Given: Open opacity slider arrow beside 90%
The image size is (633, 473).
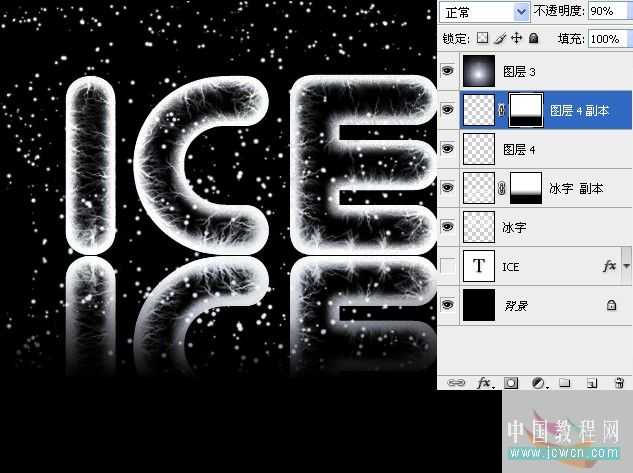Looking at the screenshot, I should coord(629,12).
